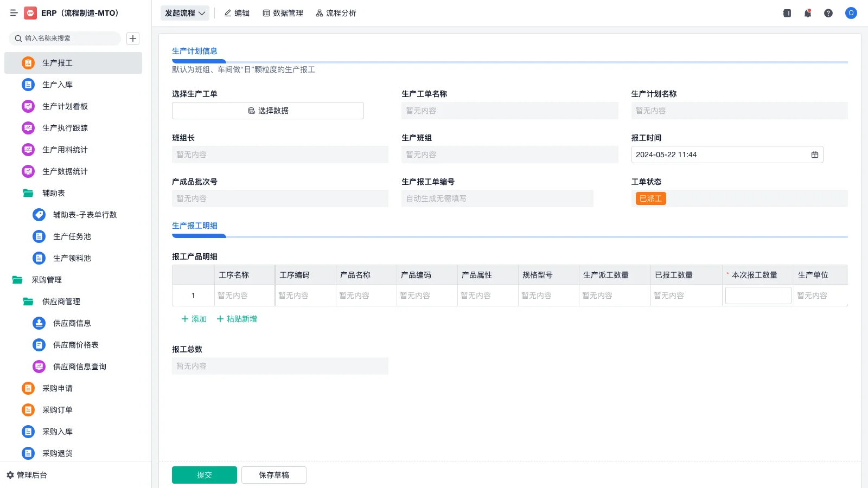Click the document panel icon in top bar
Image resolution: width=868 pixels, height=488 pixels.
(x=787, y=13)
